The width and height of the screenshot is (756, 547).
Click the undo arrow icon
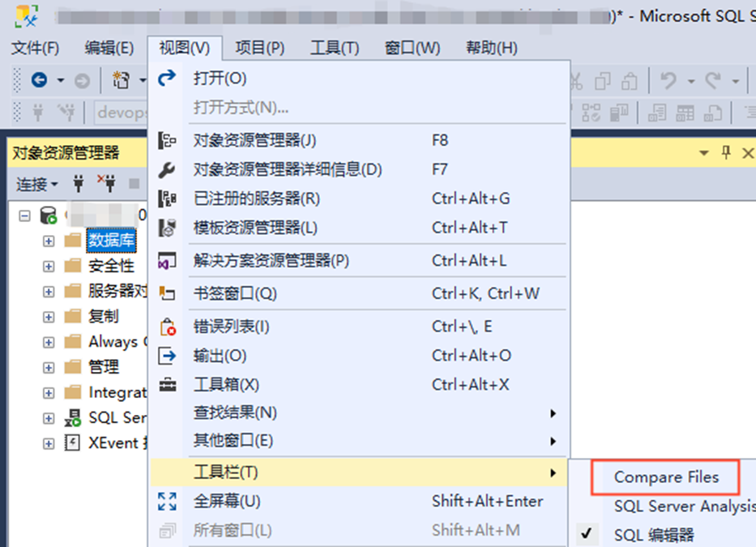click(668, 80)
